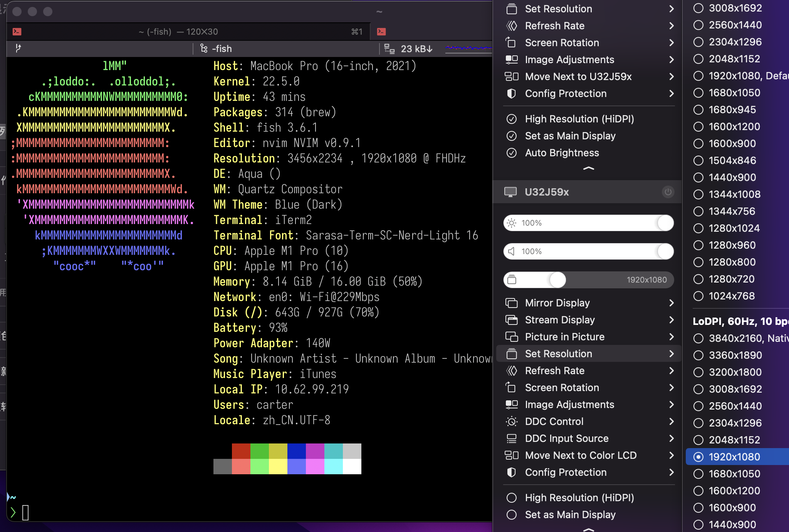Open the Refresh Rate submenu
This screenshot has width=789, height=532.
coord(555,371)
